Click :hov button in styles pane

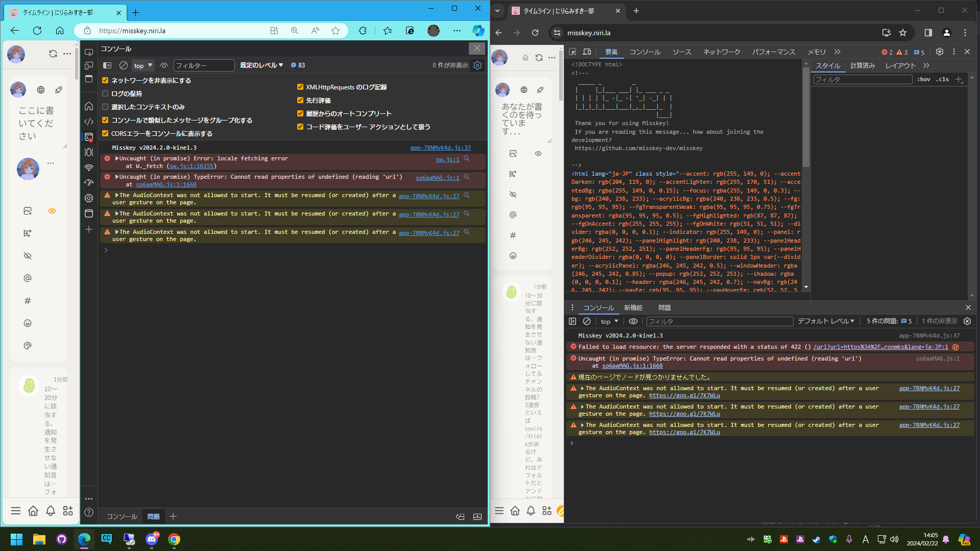click(x=923, y=79)
